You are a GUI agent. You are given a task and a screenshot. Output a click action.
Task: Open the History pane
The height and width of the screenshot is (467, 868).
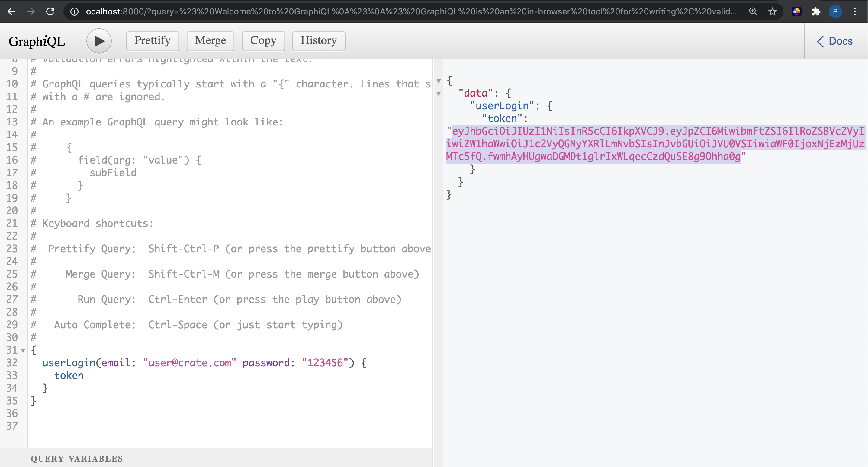(318, 41)
